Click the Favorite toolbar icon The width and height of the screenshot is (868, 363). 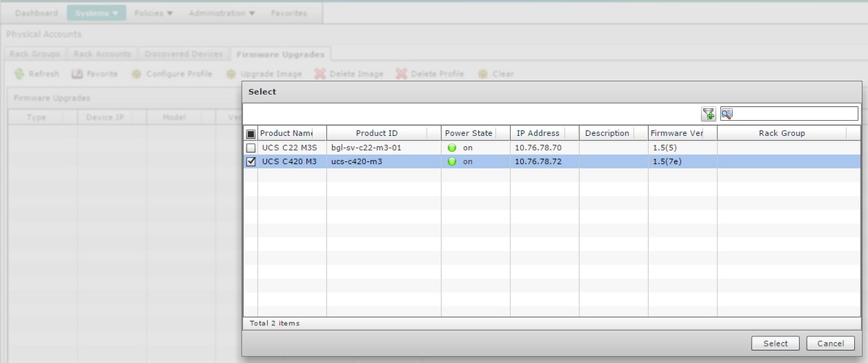pos(77,74)
